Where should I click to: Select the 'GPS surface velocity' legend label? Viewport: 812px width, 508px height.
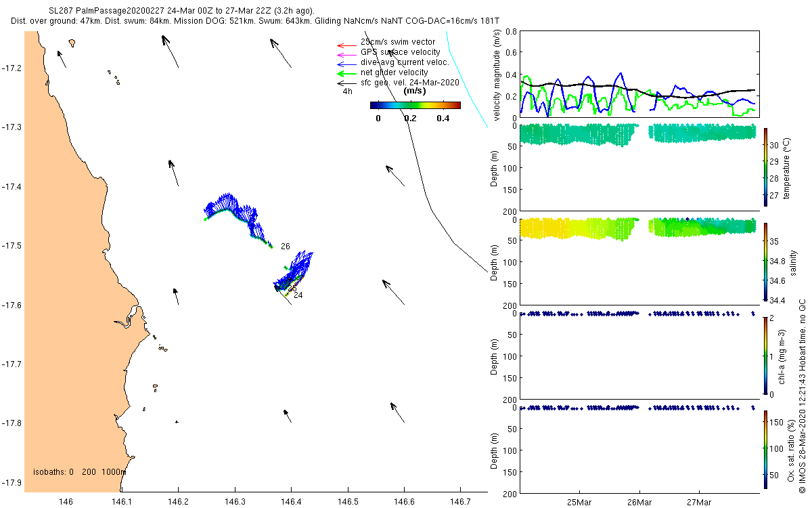pos(401,52)
